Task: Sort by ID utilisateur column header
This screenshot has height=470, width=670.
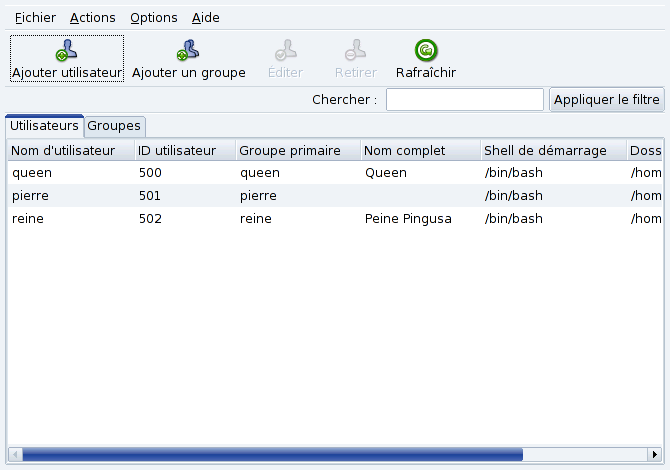Action: point(184,151)
